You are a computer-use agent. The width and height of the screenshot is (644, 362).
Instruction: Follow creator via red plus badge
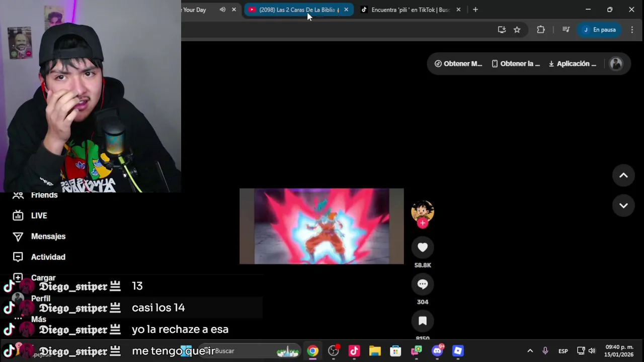423,223
